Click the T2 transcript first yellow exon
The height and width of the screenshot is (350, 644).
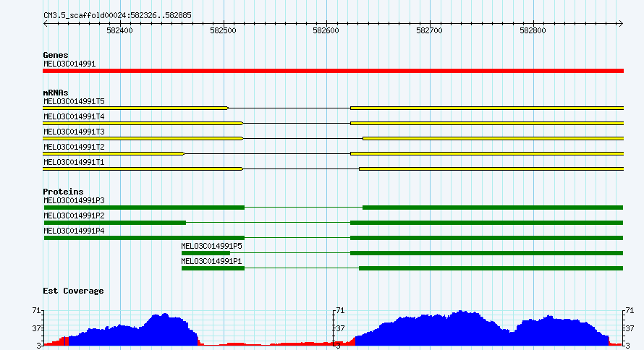pyautogui.click(x=114, y=153)
